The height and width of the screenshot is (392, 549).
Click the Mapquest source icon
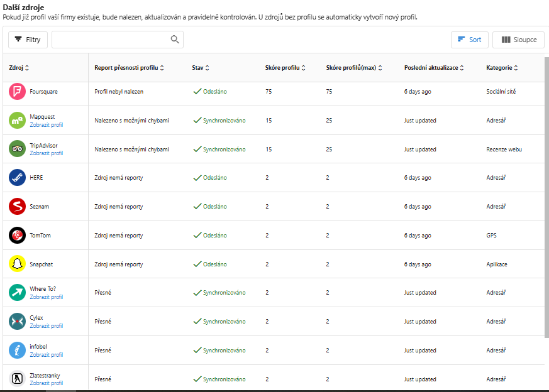tap(17, 120)
